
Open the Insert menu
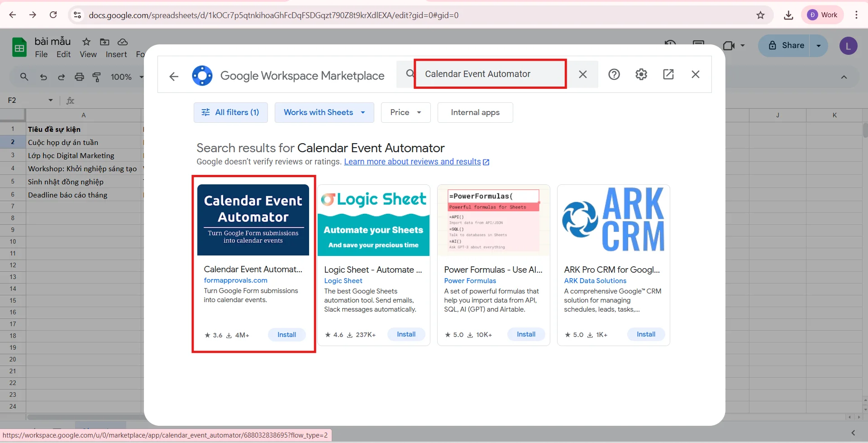pyautogui.click(x=116, y=54)
